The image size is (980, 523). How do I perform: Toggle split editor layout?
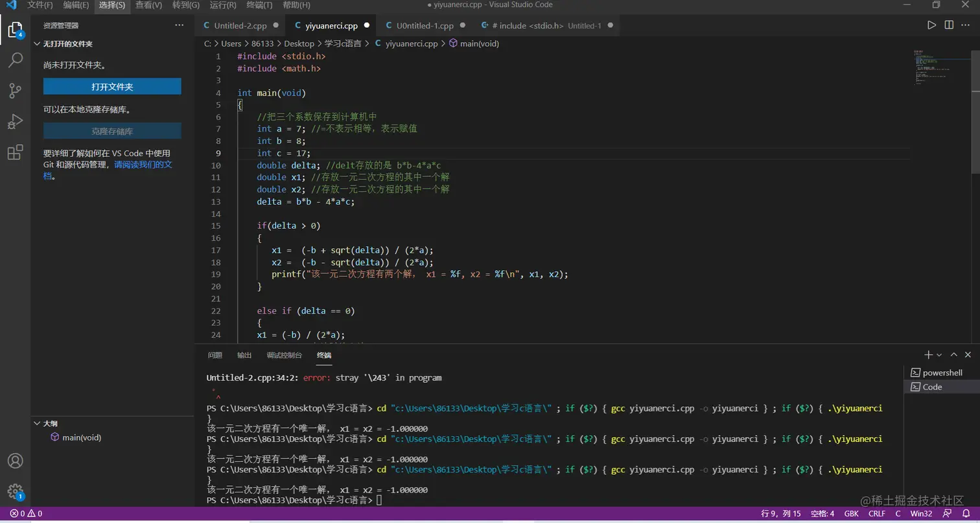tap(949, 25)
